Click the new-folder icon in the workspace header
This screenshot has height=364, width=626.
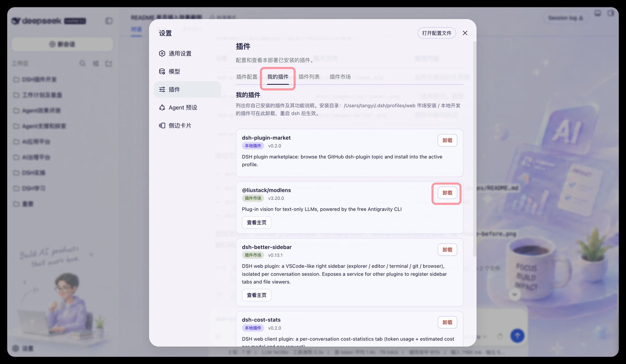coord(109,64)
